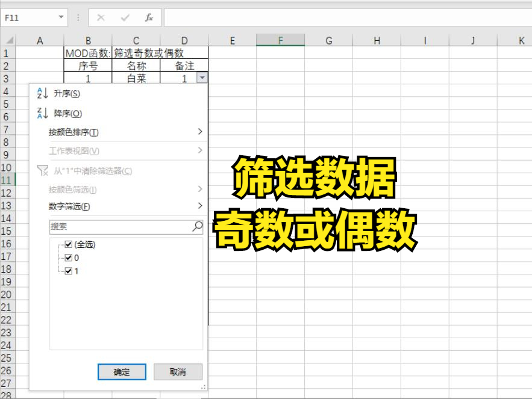The width and height of the screenshot is (532, 399).
Task: Click the cancel X icon in formula bar
Action: click(101, 17)
